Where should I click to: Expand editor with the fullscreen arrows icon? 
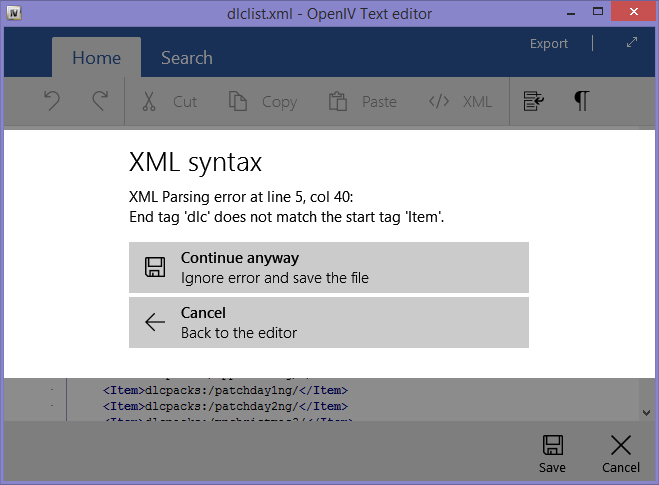631,43
